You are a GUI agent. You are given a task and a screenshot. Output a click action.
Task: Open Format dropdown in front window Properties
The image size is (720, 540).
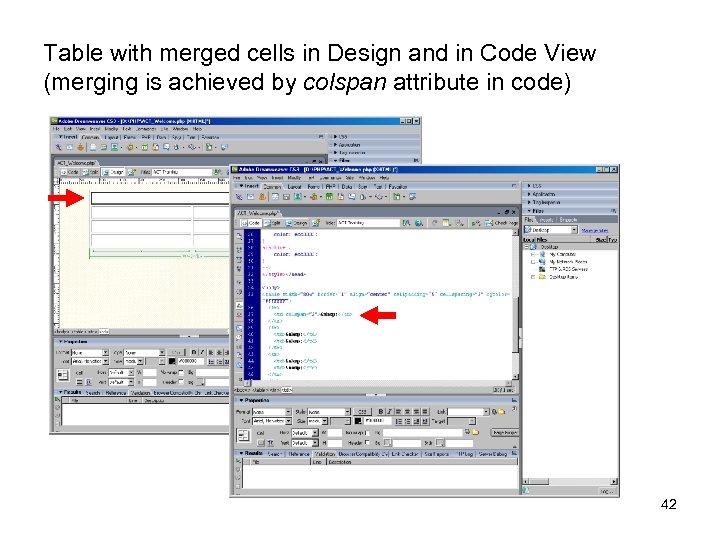tap(288, 411)
